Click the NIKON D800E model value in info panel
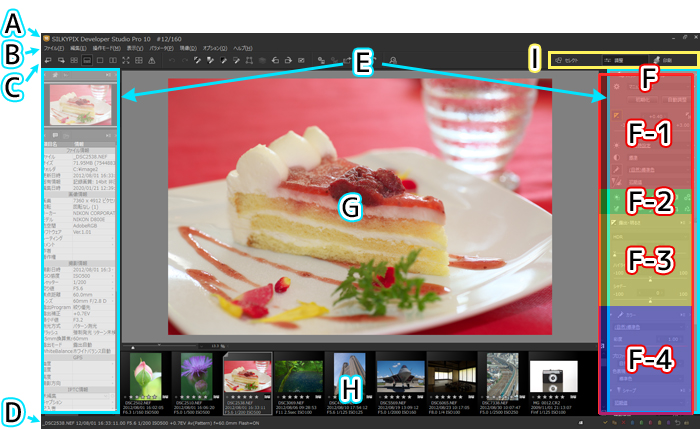Image resolution: width=700 pixels, height=429 pixels. click(89, 220)
